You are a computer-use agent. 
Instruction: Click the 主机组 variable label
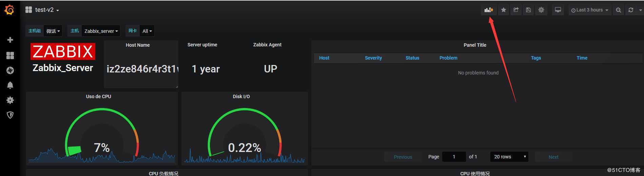point(35,31)
